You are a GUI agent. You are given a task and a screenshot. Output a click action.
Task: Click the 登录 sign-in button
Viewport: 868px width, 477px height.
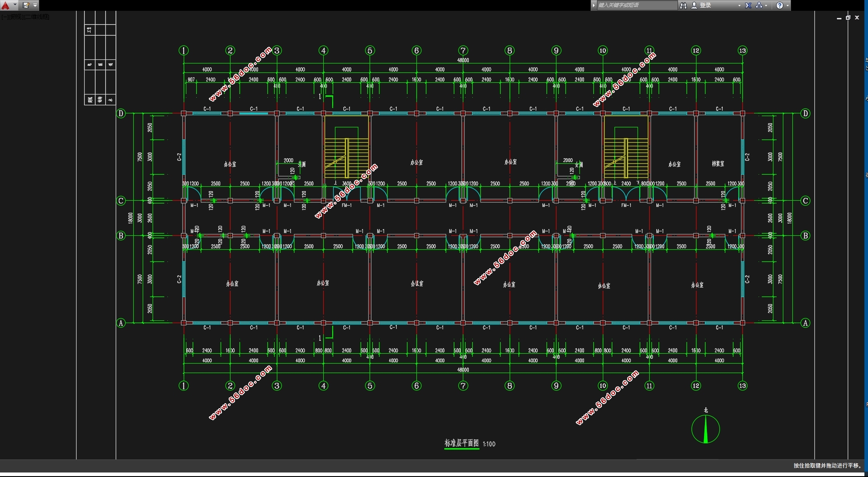[x=705, y=5]
